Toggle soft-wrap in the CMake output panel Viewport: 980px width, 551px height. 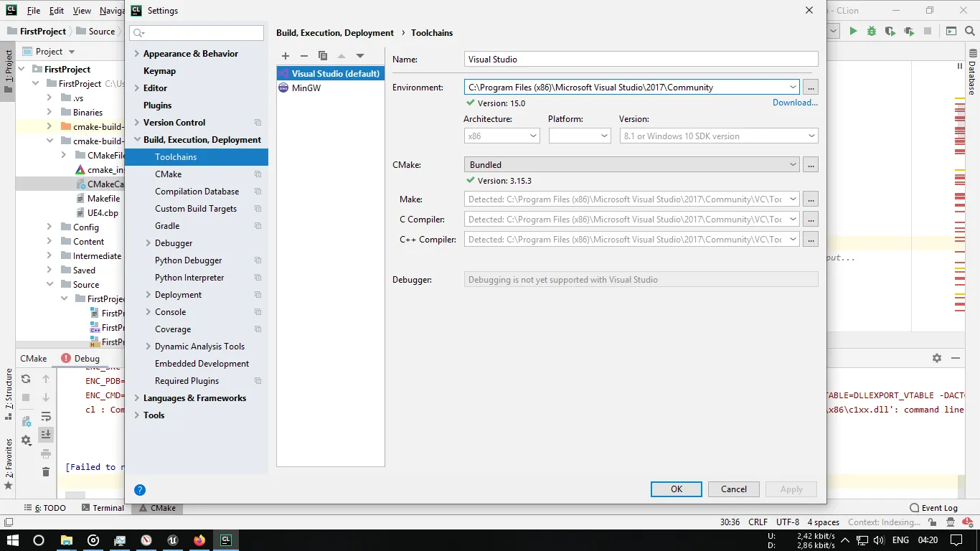(46, 416)
